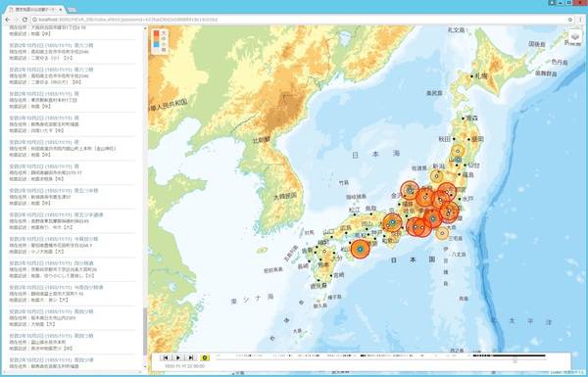
Task: Select the large red earthquake marker on Shikoku
Action: click(x=361, y=249)
